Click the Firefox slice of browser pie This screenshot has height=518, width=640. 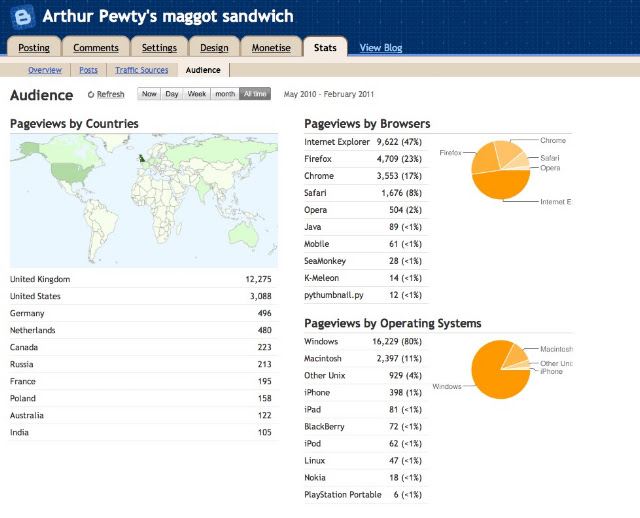point(484,159)
